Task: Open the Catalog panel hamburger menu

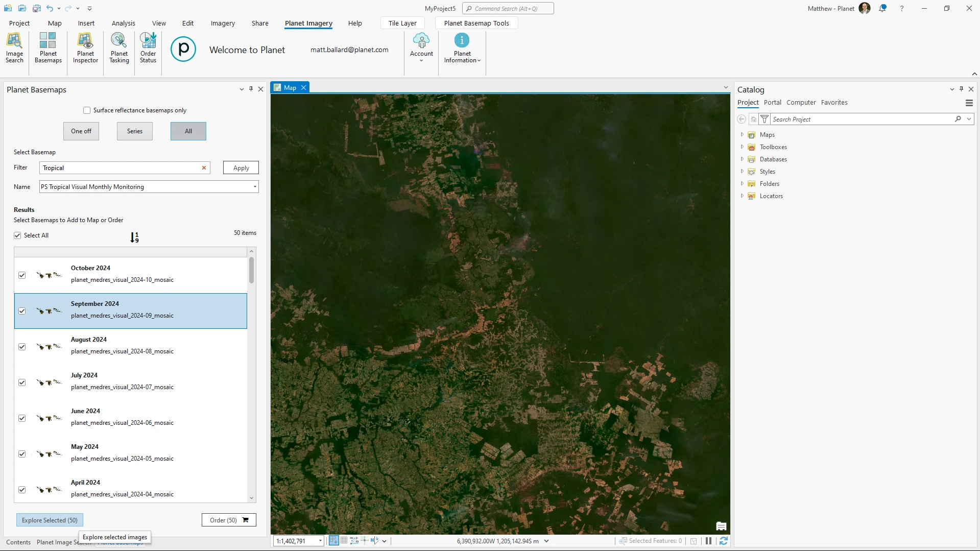Action: coord(969,103)
